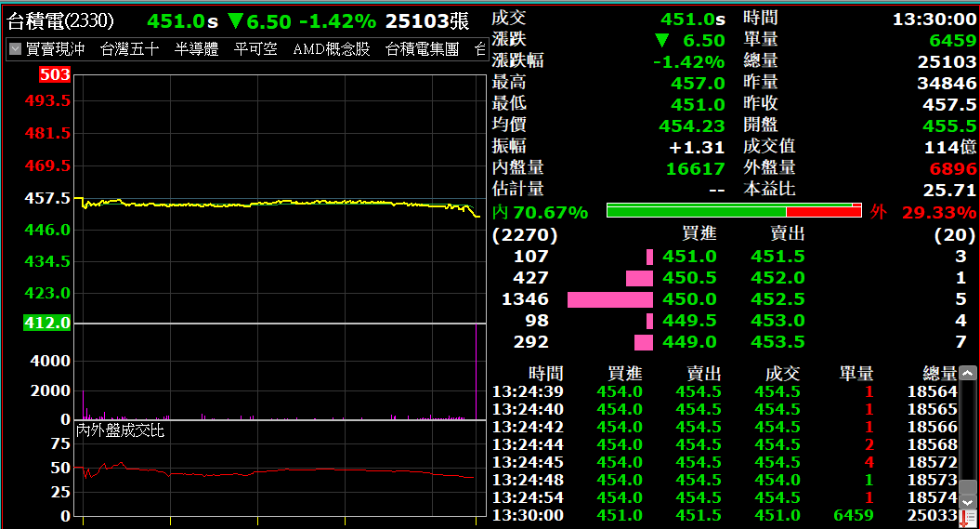Click the inner/outer volume ratio bar
Image resolution: width=980 pixels, height=529 pixels.
pos(734,211)
